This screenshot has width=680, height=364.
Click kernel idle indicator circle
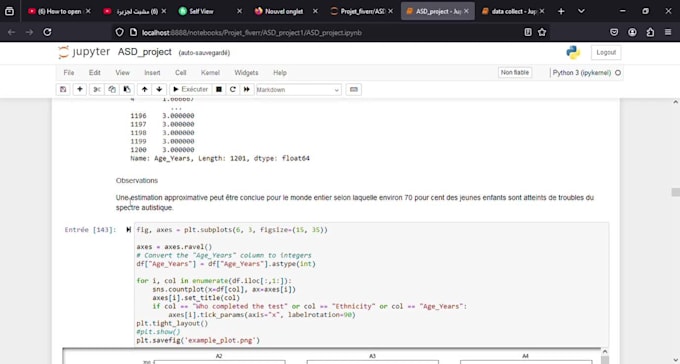[618, 73]
